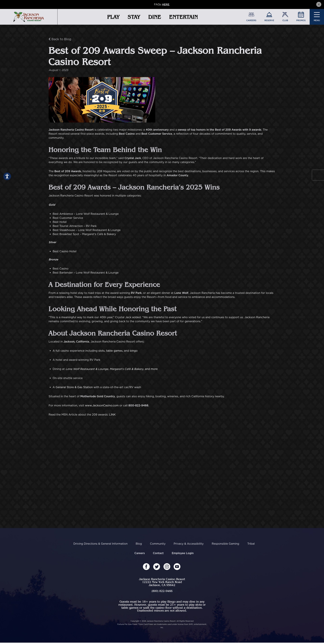
Task: Click 'Honoring the Team Behind the Win' heading
Action: pyautogui.click(x=105, y=150)
